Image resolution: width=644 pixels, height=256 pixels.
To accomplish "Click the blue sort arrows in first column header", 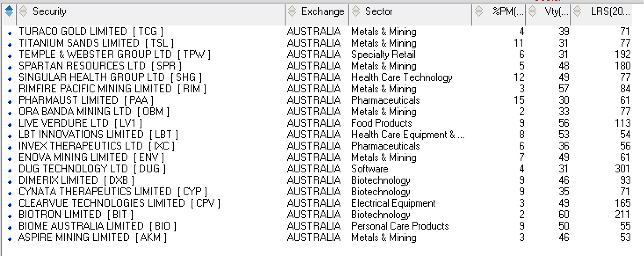I will (x=9, y=12).
